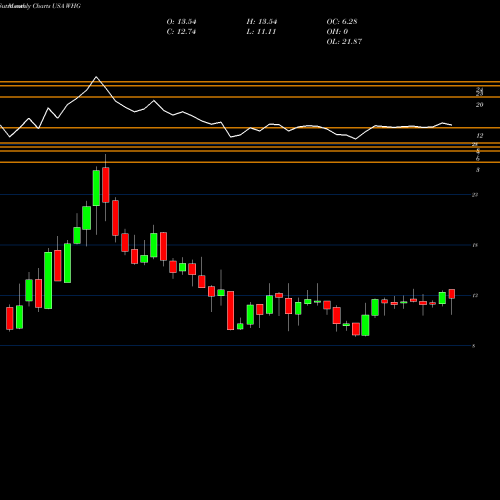Select the close price C: 12.74
This screenshot has width=500, height=500.
[x=181, y=32]
